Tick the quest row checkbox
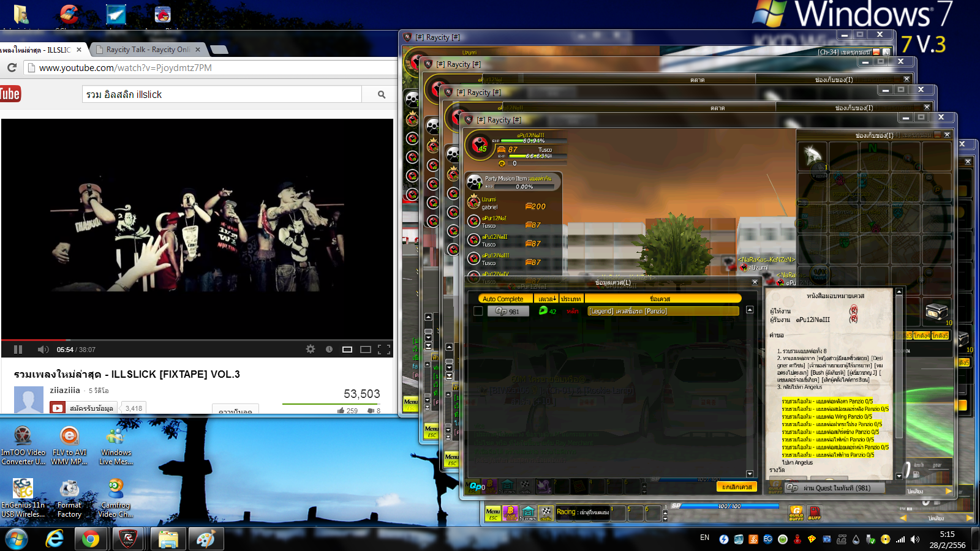This screenshot has height=551, width=980. (478, 311)
